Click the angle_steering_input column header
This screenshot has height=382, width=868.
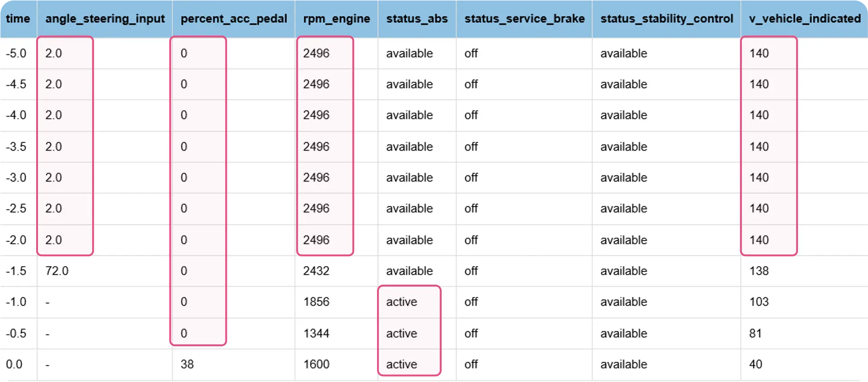pos(105,19)
